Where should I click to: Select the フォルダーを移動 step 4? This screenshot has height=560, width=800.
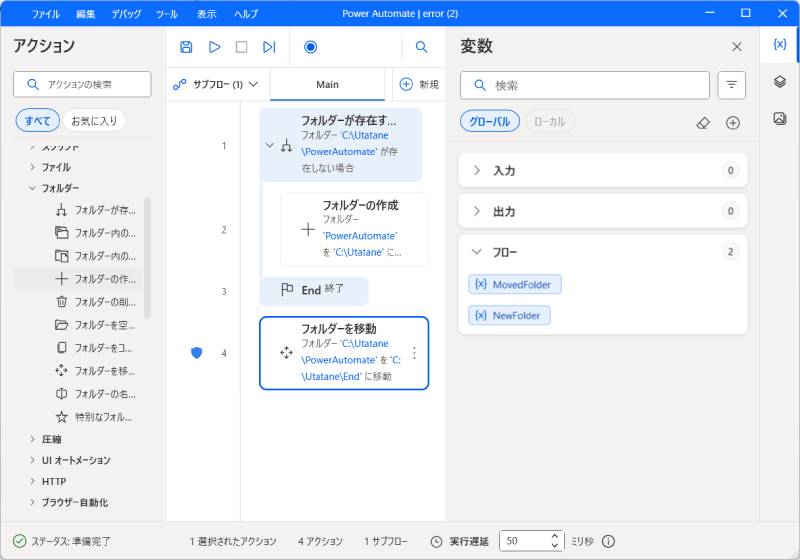344,353
